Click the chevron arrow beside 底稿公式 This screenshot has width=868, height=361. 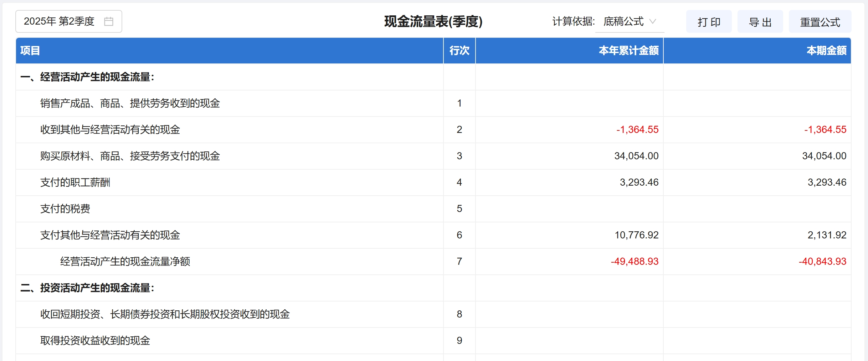click(653, 21)
